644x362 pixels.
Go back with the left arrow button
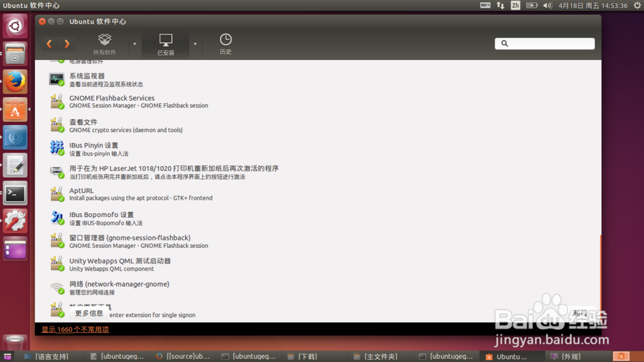50,44
